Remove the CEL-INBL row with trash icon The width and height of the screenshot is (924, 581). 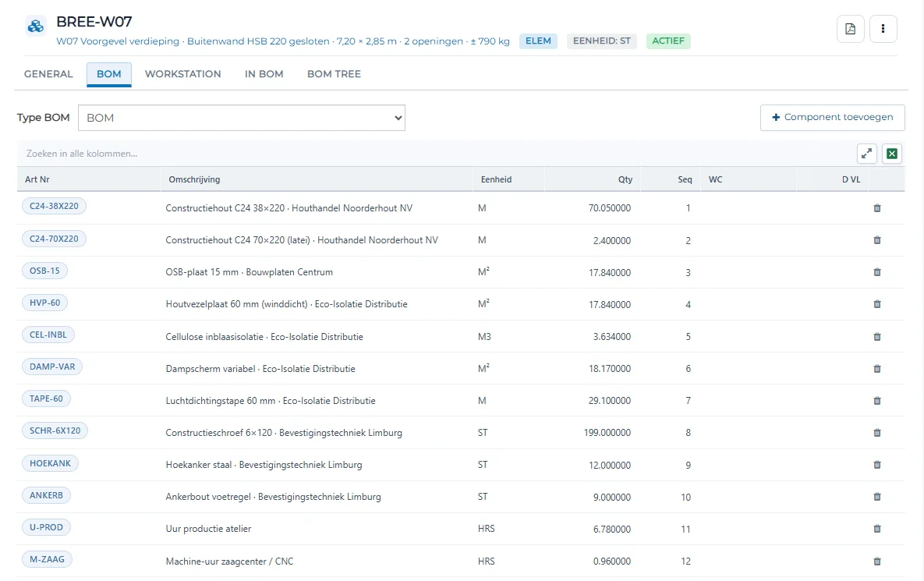click(x=877, y=336)
